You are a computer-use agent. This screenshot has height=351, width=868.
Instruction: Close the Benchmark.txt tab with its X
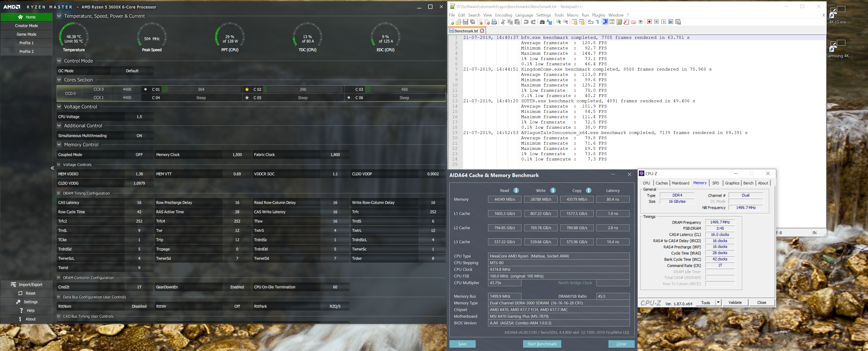click(x=482, y=31)
